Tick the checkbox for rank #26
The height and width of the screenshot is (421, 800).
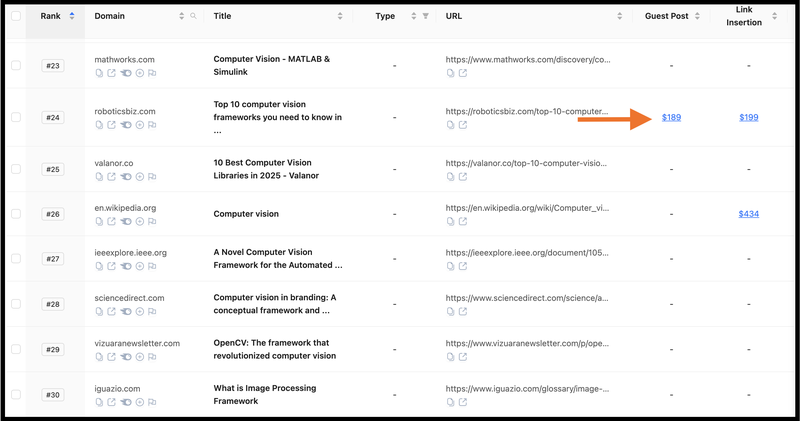(16, 214)
